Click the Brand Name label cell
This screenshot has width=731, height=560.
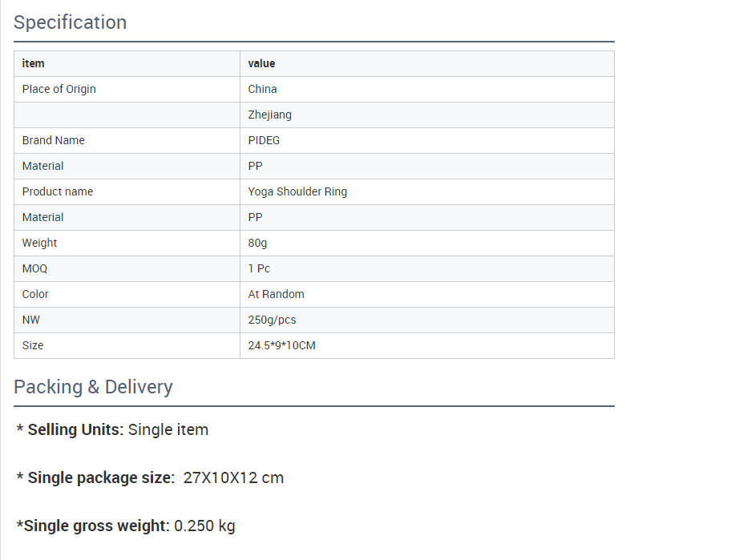click(54, 140)
